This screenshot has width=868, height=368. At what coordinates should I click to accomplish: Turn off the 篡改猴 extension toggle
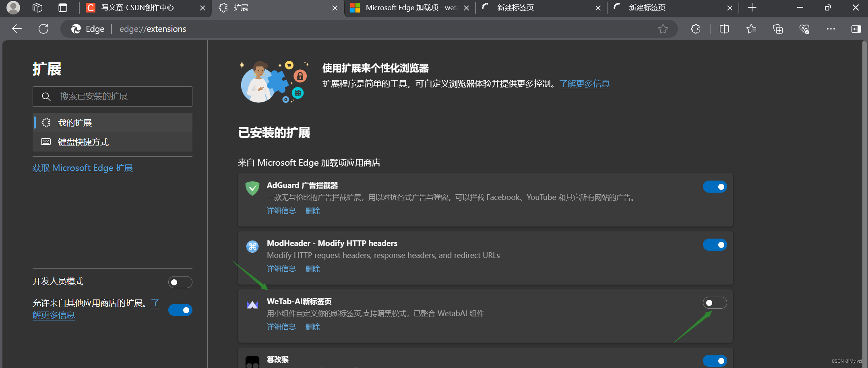point(715,361)
